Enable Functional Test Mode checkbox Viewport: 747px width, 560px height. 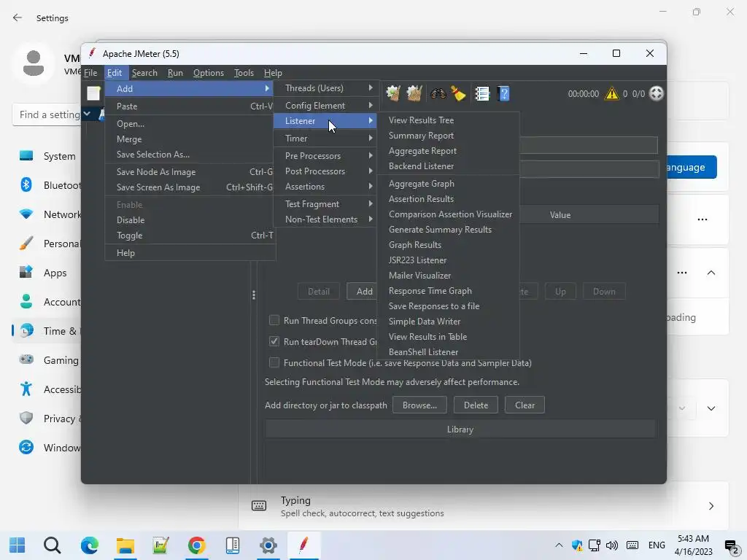point(274,362)
